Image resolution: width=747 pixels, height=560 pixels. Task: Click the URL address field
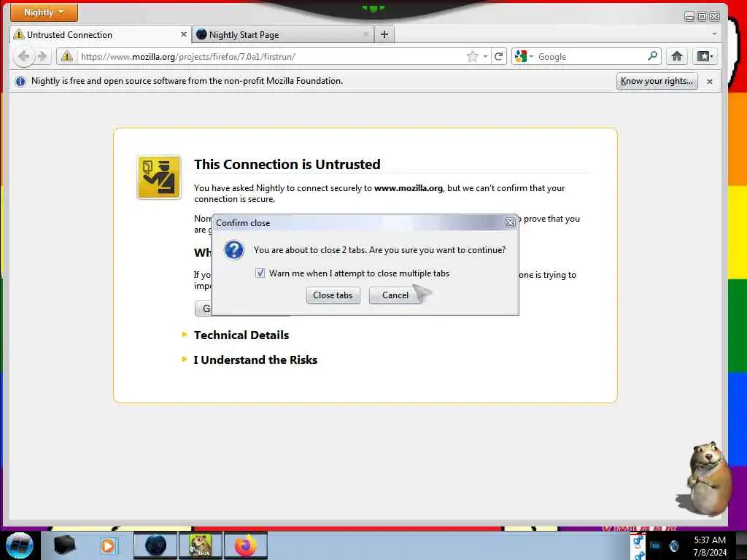click(271, 57)
